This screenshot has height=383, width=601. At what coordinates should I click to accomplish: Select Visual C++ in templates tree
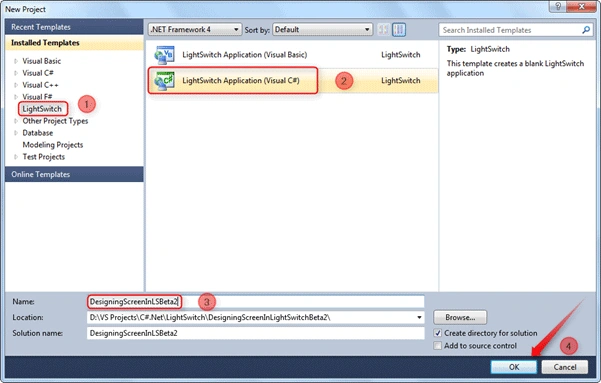click(40, 85)
